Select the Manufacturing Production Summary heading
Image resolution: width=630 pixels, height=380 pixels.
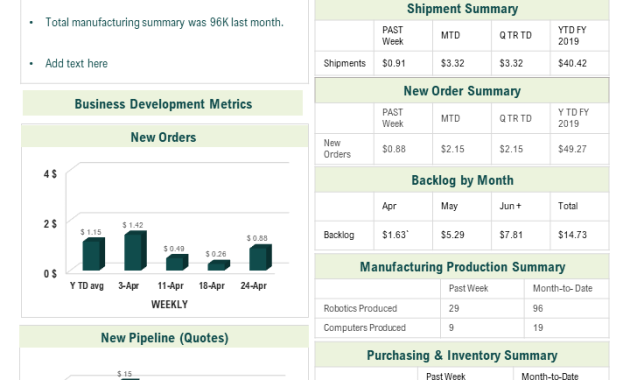pyautogui.click(x=462, y=267)
